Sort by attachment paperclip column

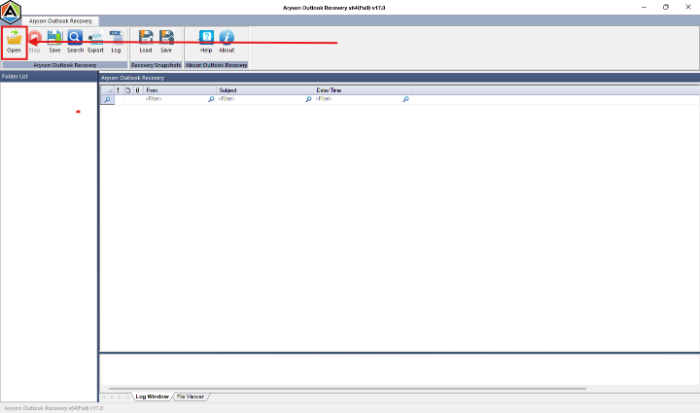(x=138, y=90)
